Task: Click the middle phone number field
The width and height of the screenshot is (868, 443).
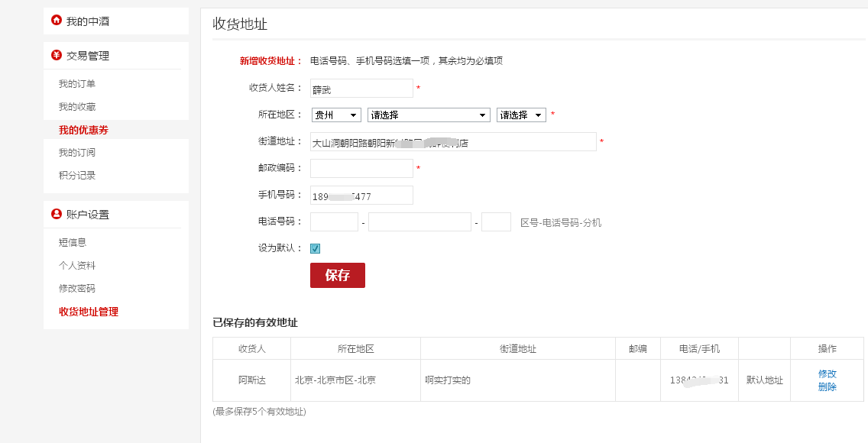Action: tap(419, 221)
